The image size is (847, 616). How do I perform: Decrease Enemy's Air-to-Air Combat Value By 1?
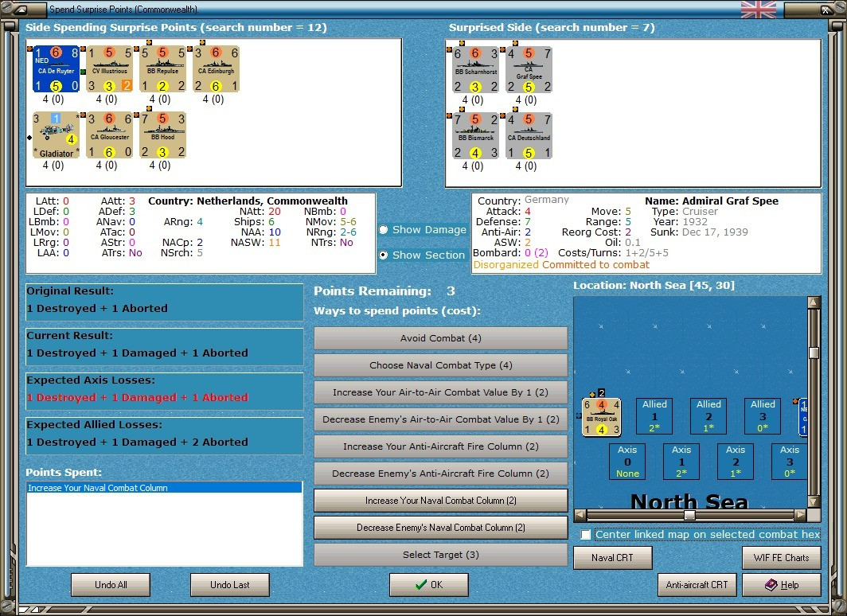pos(440,419)
